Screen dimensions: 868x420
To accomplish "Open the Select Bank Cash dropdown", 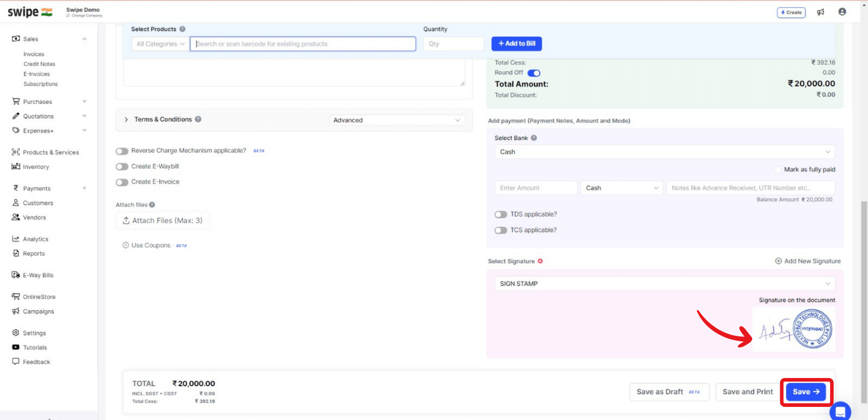I will pos(665,152).
